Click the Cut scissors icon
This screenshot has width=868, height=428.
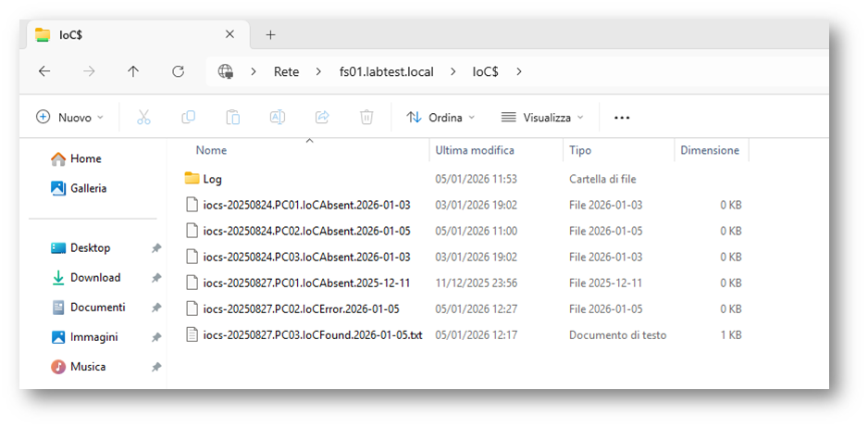pyautogui.click(x=143, y=118)
